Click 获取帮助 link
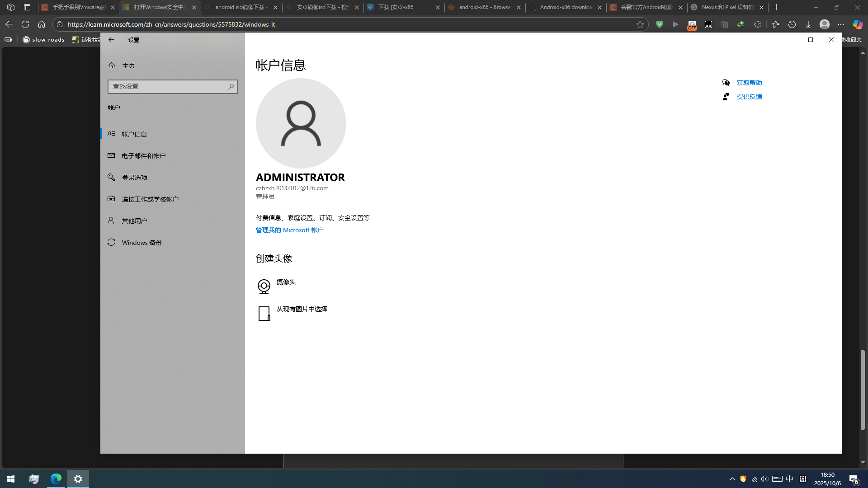 [749, 83]
